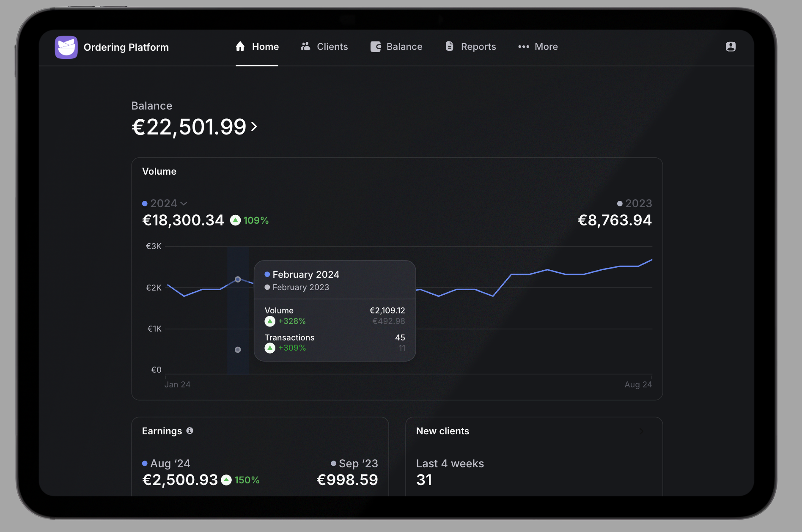
Task: Click the €22,501.99 balance amount
Action: (x=189, y=127)
